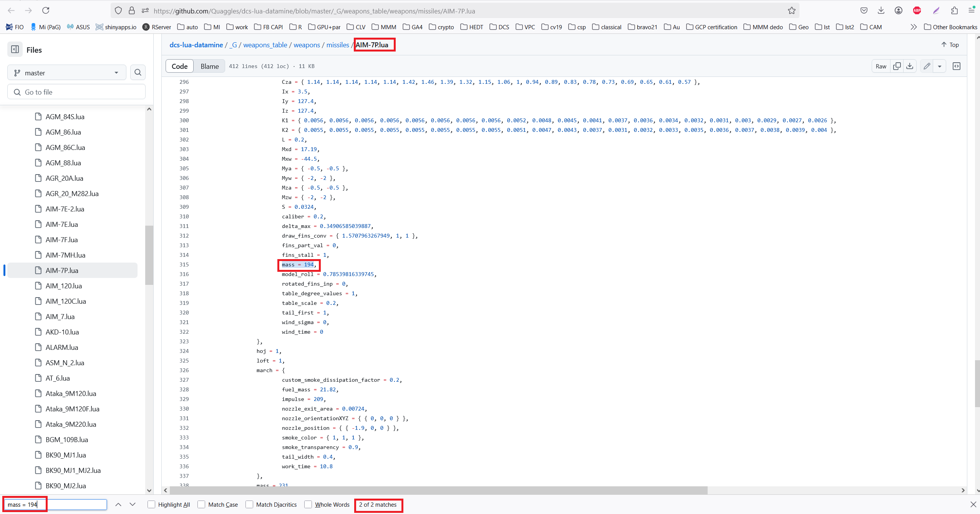Jump to Top of file
Viewport: 980px width, 514px height.
(950, 45)
